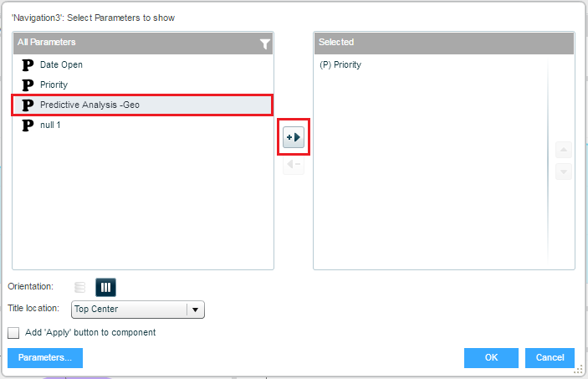Click the Parameters... button
The width and height of the screenshot is (588, 379).
45,357
